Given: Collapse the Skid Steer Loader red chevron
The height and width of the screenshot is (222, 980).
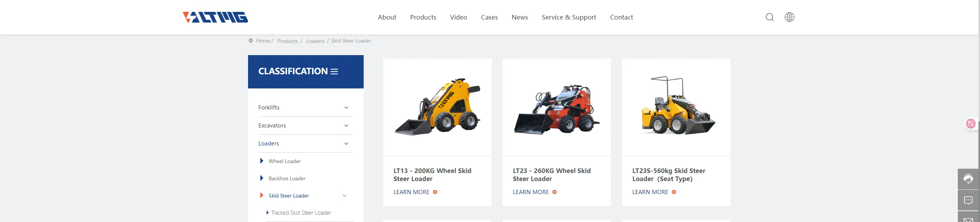Looking at the screenshot, I should [345, 196].
